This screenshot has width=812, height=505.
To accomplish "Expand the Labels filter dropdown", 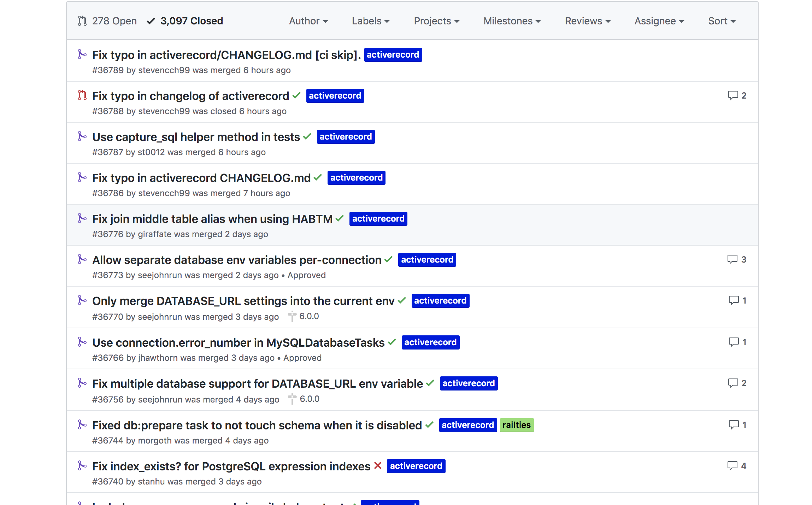I will (370, 21).
